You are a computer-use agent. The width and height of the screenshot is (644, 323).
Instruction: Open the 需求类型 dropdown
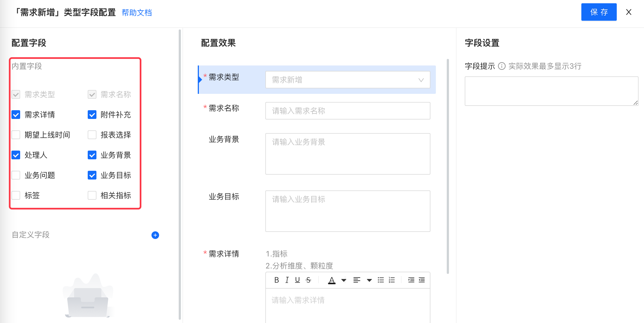point(348,80)
